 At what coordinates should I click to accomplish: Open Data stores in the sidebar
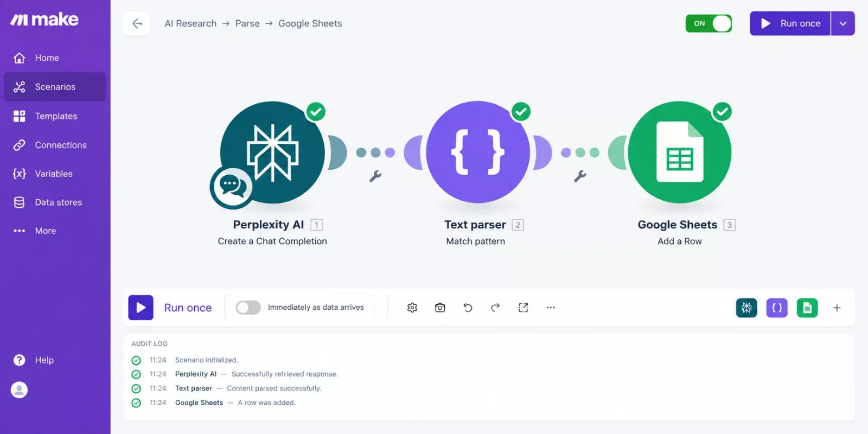[x=55, y=202]
